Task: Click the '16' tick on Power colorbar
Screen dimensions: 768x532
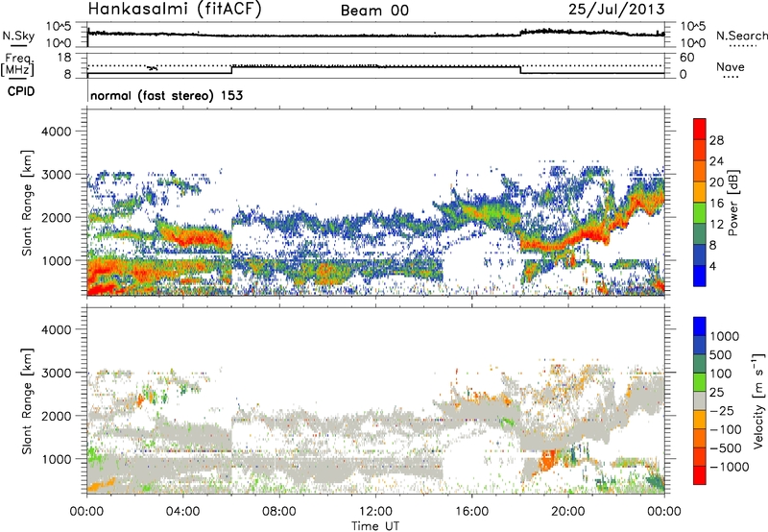Action: point(716,204)
